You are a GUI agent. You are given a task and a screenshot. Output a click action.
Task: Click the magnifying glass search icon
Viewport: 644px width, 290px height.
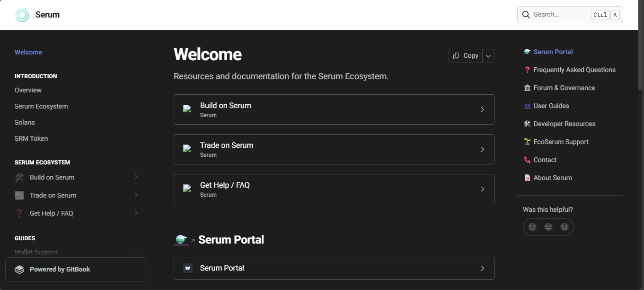(x=526, y=15)
